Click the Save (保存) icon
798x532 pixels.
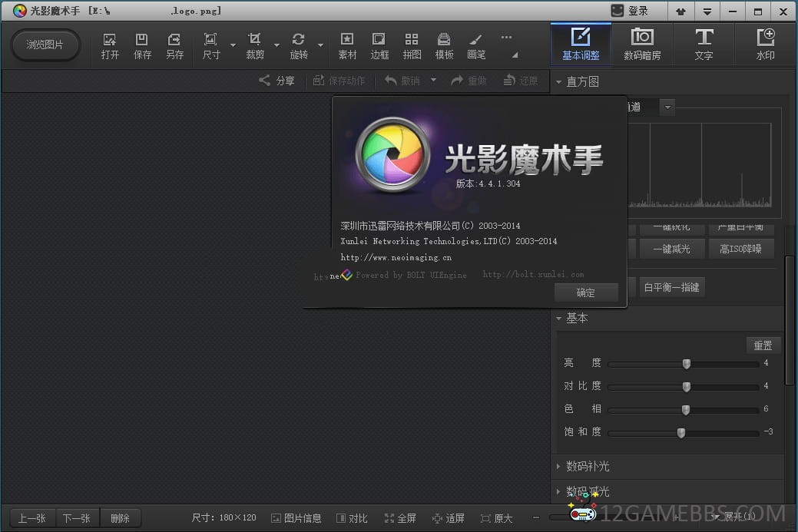click(142, 45)
